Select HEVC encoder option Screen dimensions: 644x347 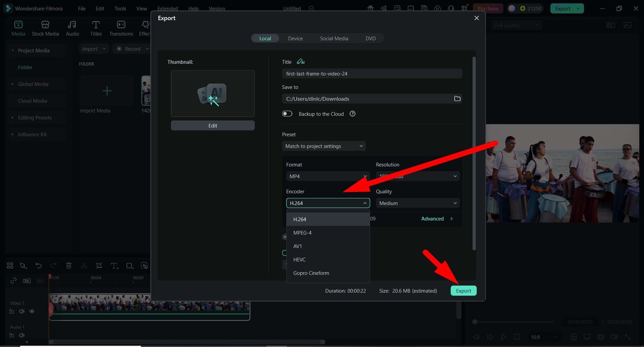328,259
